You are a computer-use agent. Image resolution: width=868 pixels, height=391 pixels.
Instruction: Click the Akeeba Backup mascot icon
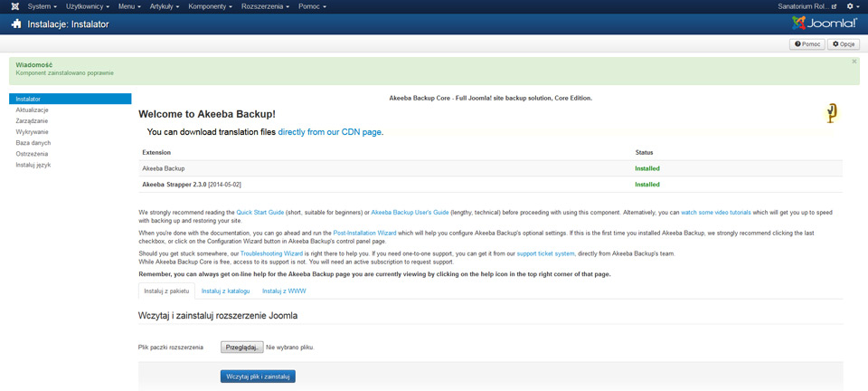pyautogui.click(x=830, y=112)
